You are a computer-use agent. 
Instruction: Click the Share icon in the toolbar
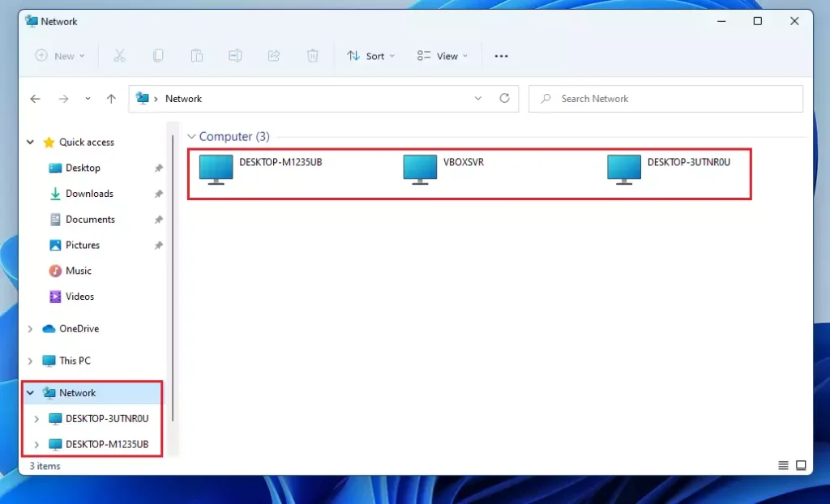point(275,55)
